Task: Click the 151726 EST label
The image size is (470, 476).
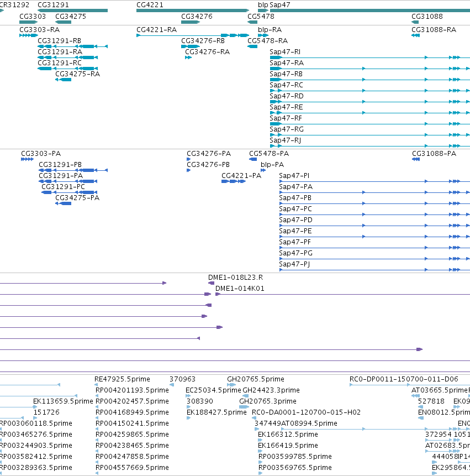Action: tap(46, 412)
